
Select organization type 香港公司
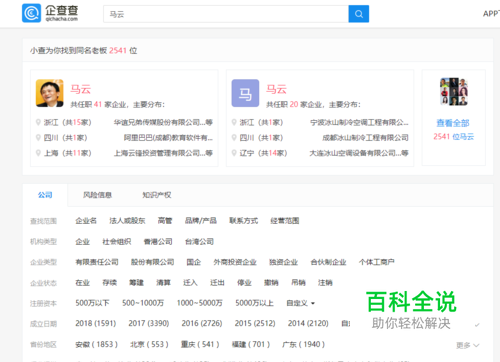158,241
